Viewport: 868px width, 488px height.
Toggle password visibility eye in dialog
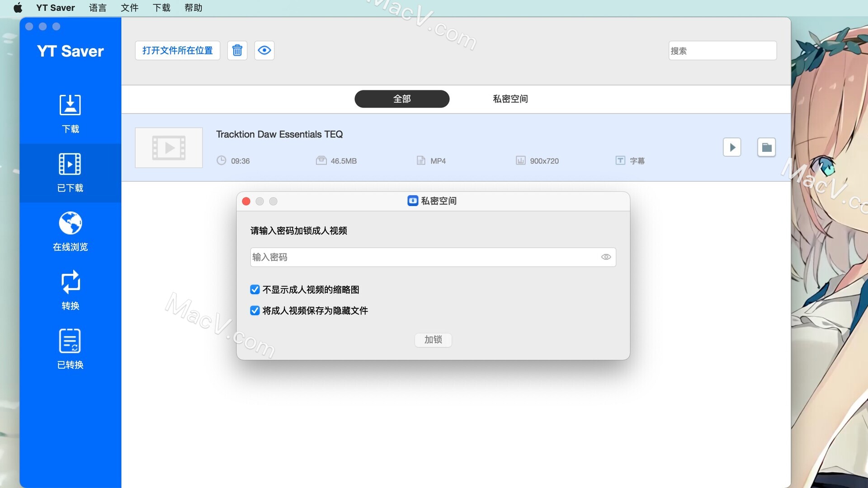(x=606, y=257)
